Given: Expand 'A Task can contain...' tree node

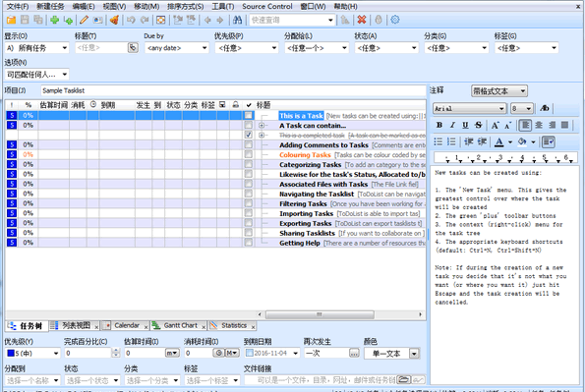Looking at the screenshot, I should [x=262, y=126].
